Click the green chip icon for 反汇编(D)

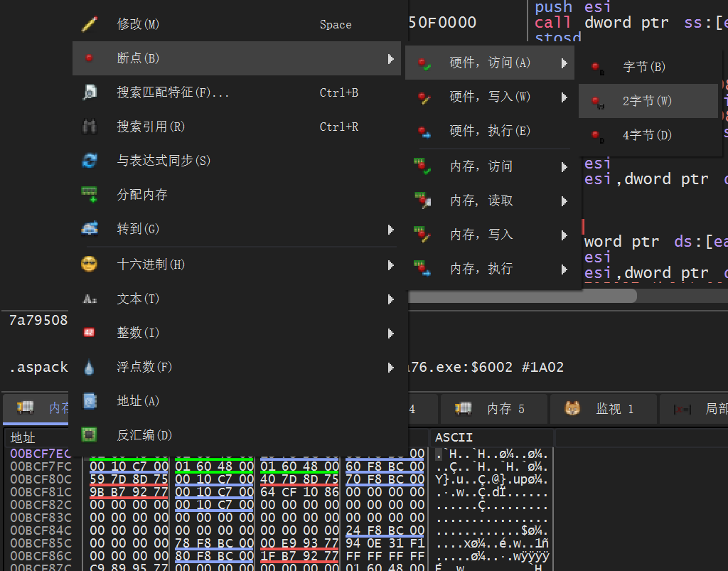click(x=90, y=435)
